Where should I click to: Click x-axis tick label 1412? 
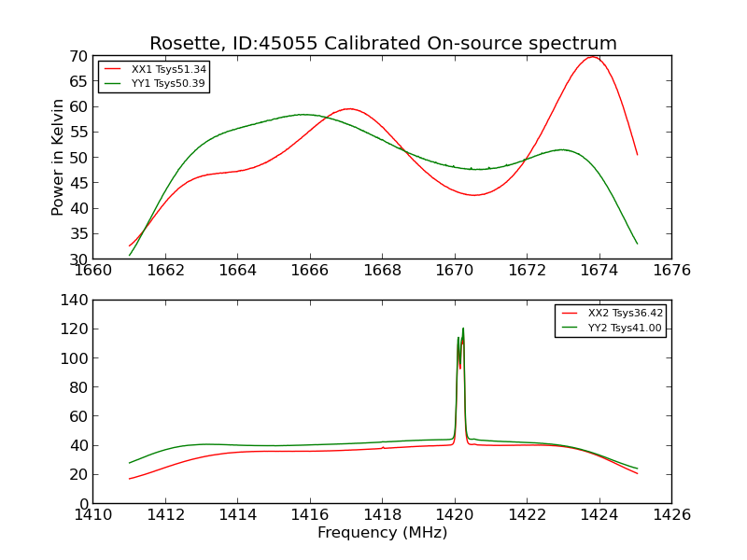pos(165,515)
